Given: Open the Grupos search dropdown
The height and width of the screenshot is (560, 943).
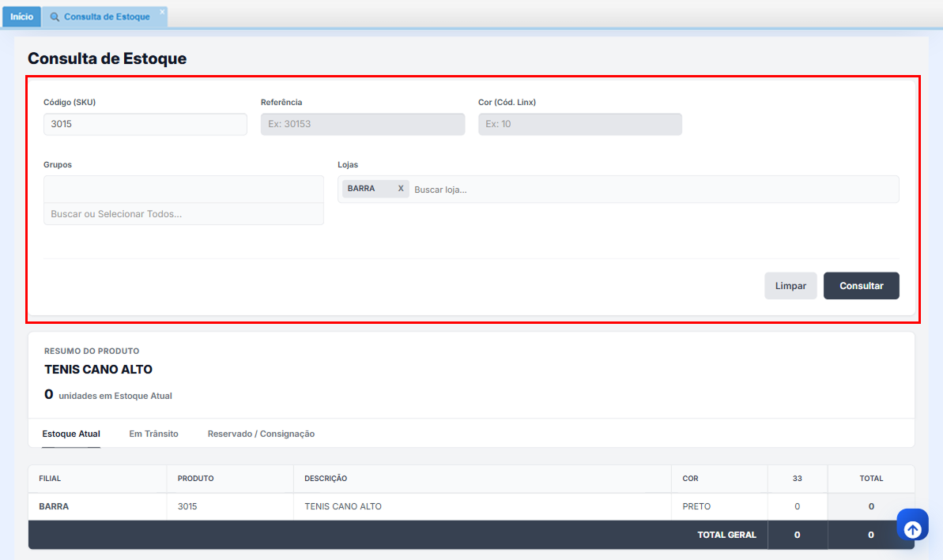Looking at the screenshot, I should click(x=183, y=214).
